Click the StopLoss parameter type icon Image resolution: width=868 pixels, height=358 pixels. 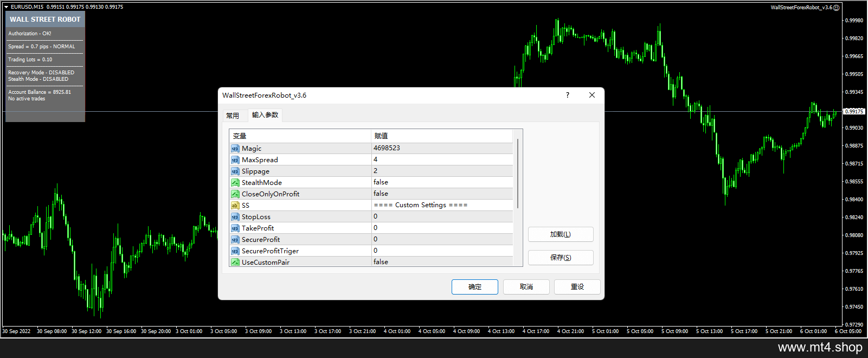(x=235, y=217)
